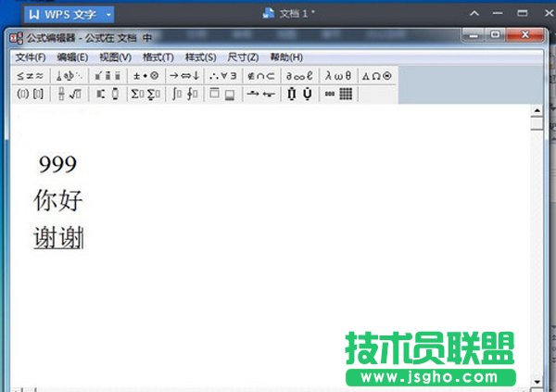Open the fraction and radical templates
The width and height of the screenshot is (556, 392).
(x=69, y=94)
